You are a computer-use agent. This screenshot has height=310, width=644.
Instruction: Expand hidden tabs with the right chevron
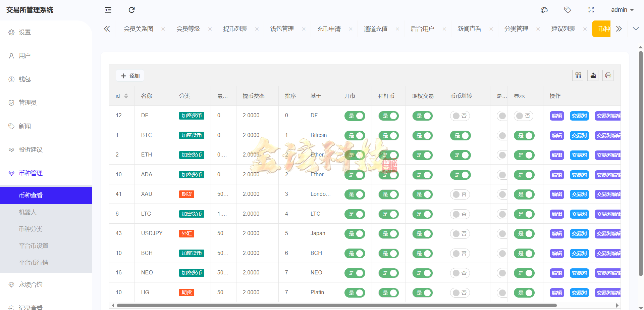point(619,29)
